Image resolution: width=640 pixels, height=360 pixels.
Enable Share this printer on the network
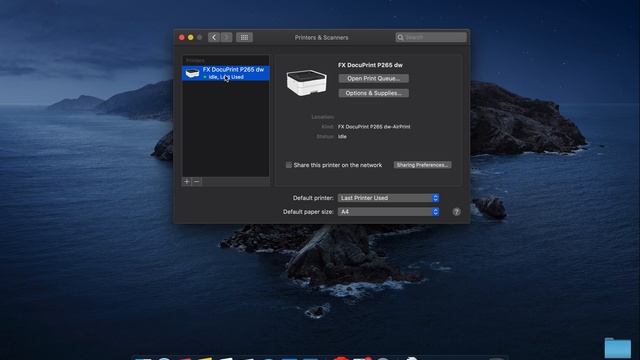coord(289,165)
